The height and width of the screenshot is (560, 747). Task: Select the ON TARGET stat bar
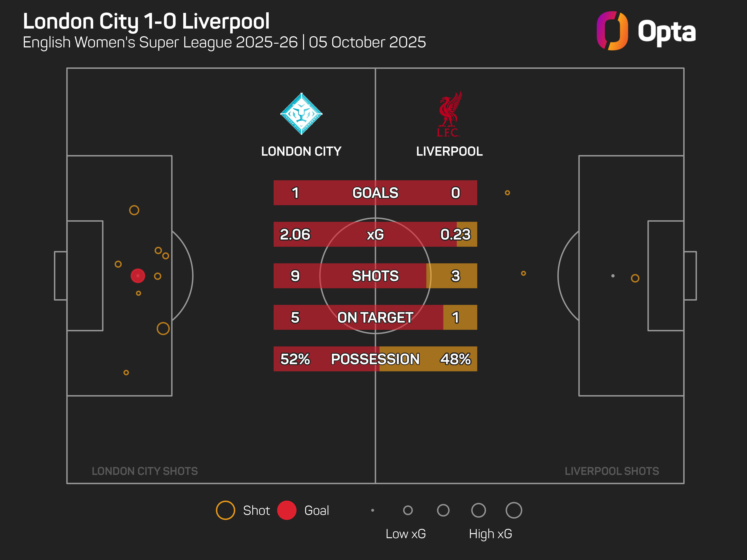click(375, 317)
